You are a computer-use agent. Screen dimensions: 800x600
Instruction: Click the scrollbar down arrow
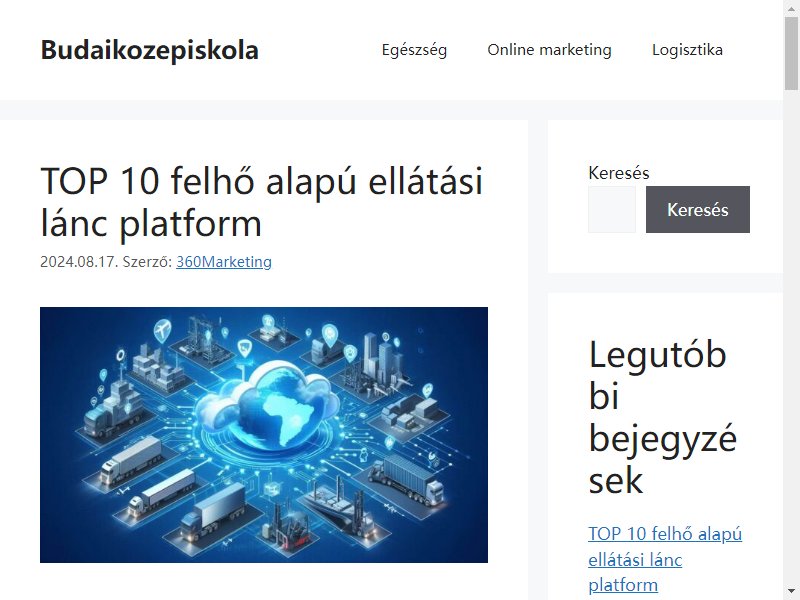(x=791, y=592)
